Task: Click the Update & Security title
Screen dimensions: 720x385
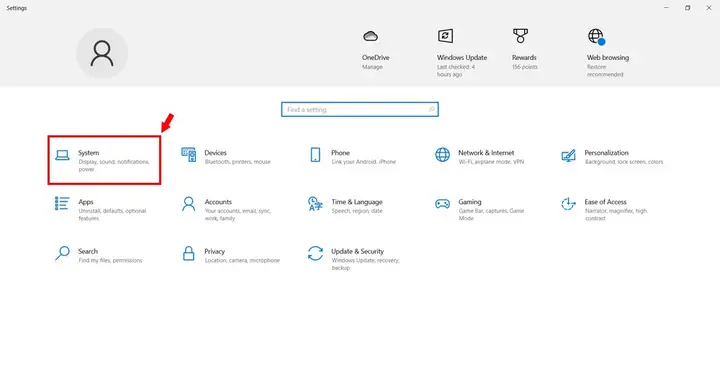Action: [x=357, y=251]
